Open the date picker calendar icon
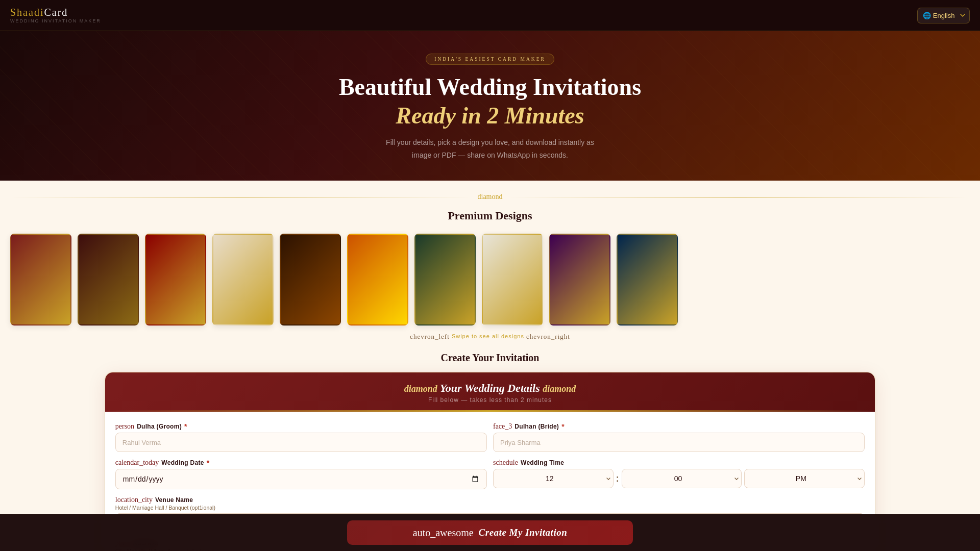 pos(475,479)
